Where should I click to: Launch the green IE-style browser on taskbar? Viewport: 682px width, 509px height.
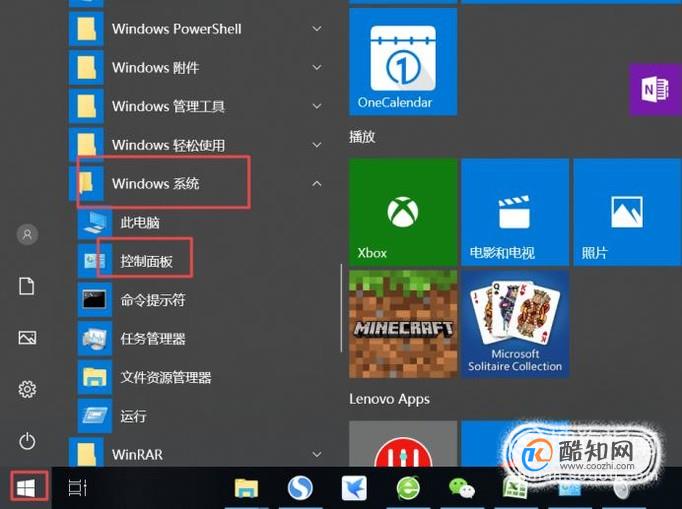408,488
